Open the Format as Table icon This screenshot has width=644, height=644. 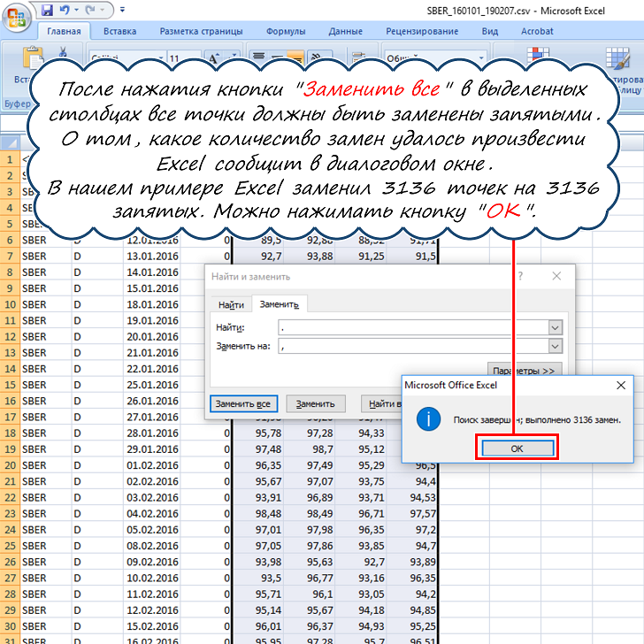click(x=617, y=57)
